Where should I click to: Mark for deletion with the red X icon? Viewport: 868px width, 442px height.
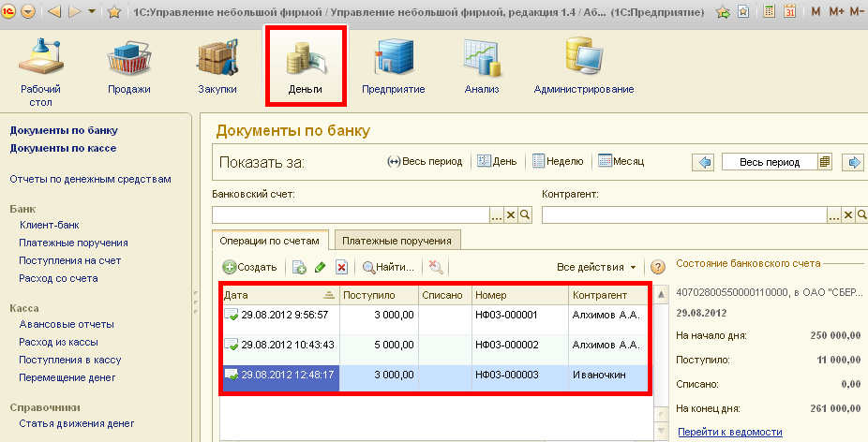tap(341, 267)
